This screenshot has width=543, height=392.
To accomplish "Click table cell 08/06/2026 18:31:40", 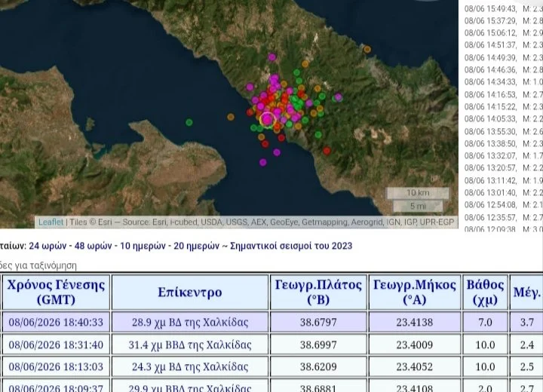I will coord(56,345).
